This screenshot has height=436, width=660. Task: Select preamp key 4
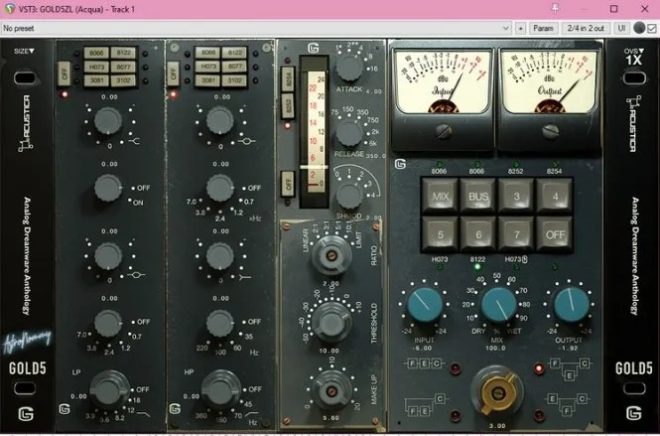click(x=555, y=196)
